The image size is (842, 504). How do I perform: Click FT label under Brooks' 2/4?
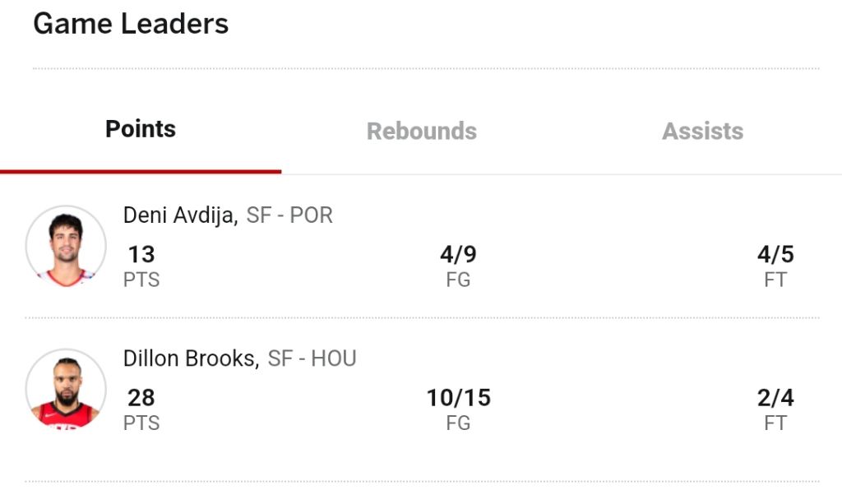pyautogui.click(x=775, y=423)
